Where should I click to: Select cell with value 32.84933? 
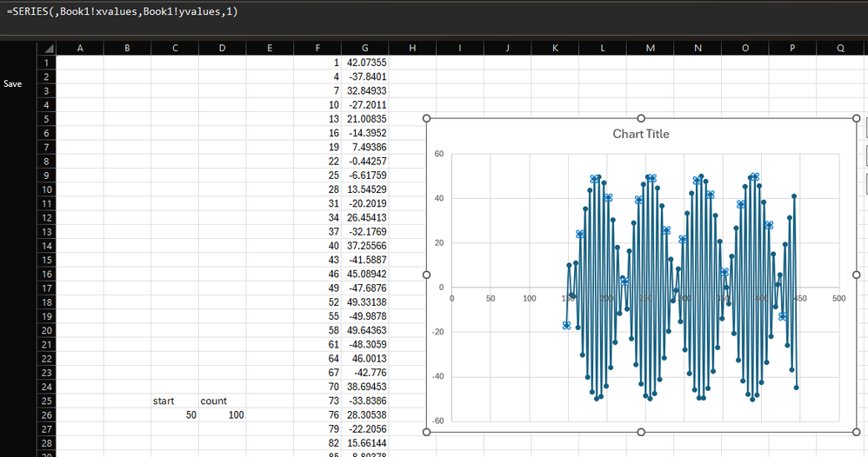tap(364, 90)
